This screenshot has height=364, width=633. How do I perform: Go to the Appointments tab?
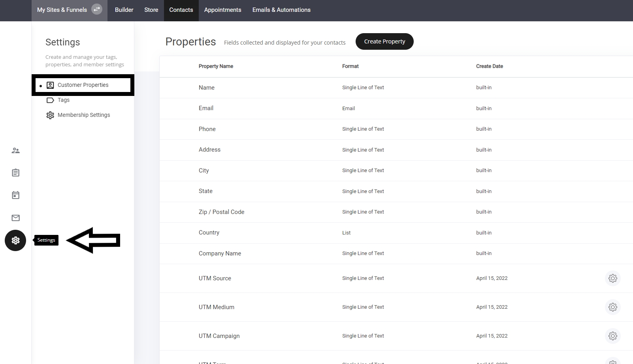pyautogui.click(x=222, y=10)
